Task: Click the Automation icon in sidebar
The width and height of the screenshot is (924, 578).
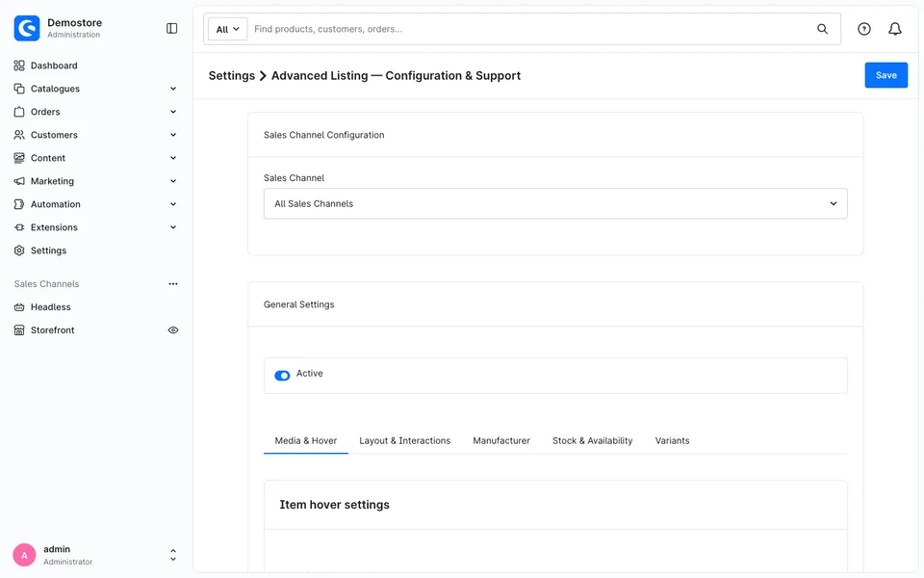Action: click(19, 204)
